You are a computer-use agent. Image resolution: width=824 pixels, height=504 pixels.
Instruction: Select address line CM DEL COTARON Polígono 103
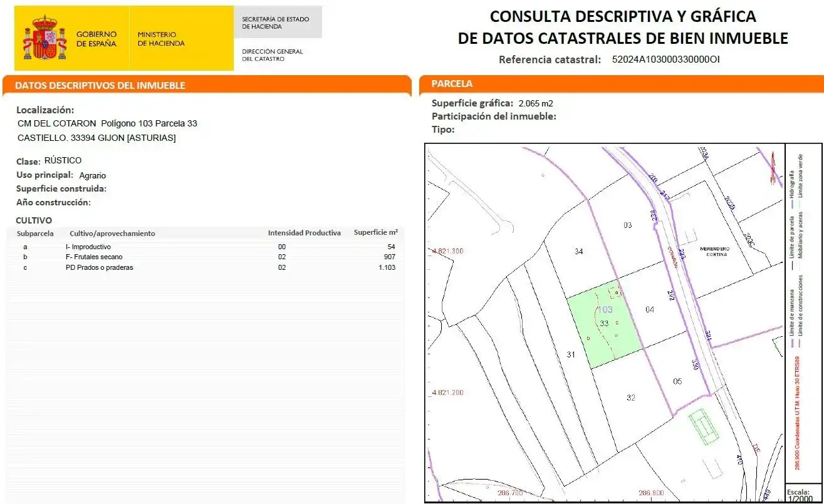[x=107, y=123]
